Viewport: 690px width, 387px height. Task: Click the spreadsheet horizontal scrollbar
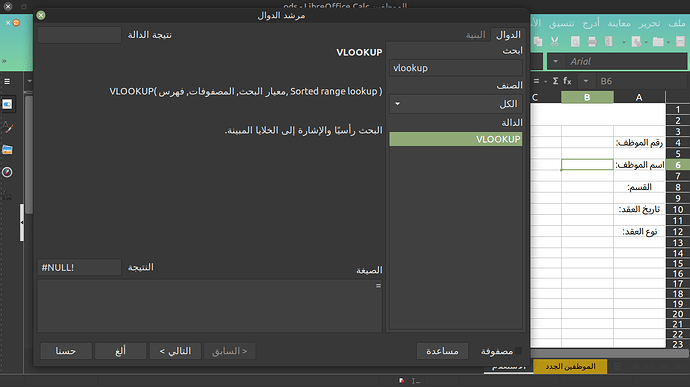(609, 353)
